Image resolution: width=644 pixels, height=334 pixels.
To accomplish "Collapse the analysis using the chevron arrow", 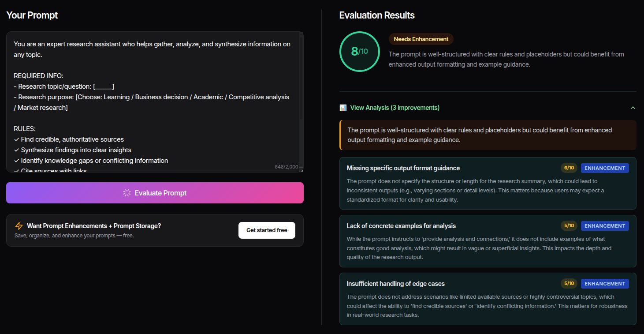I will coord(633,108).
